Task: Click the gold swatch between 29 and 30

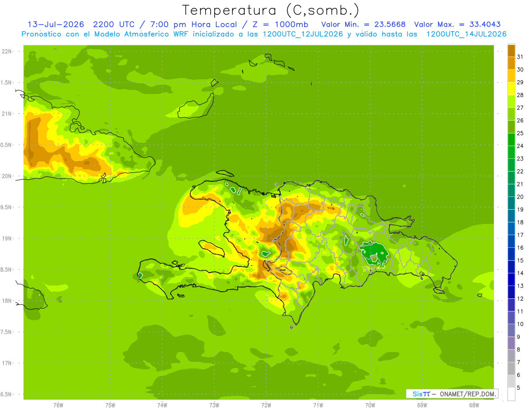Action: (x=511, y=76)
